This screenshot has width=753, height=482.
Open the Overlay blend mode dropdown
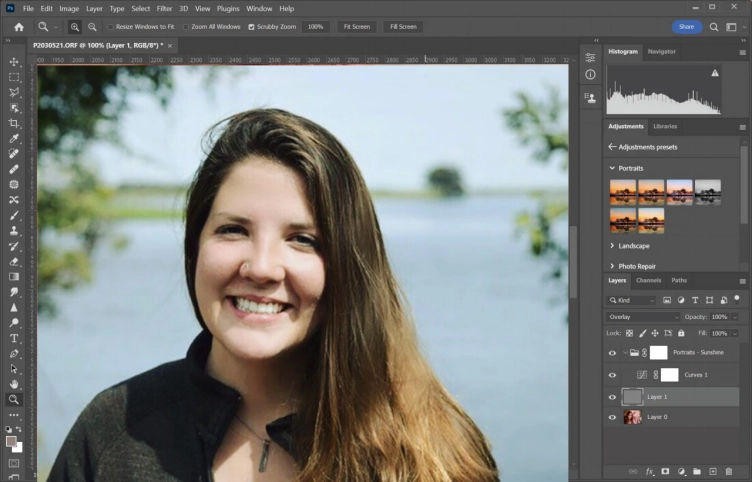click(643, 317)
